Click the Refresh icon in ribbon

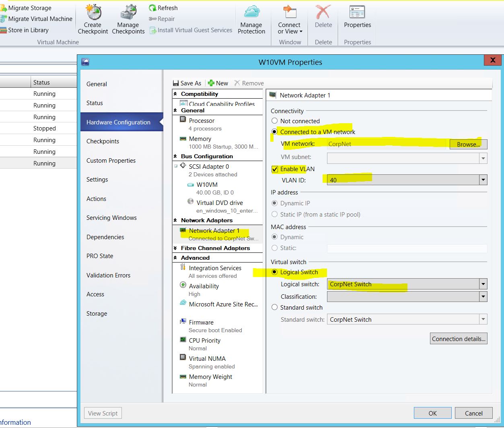click(x=153, y=8)
